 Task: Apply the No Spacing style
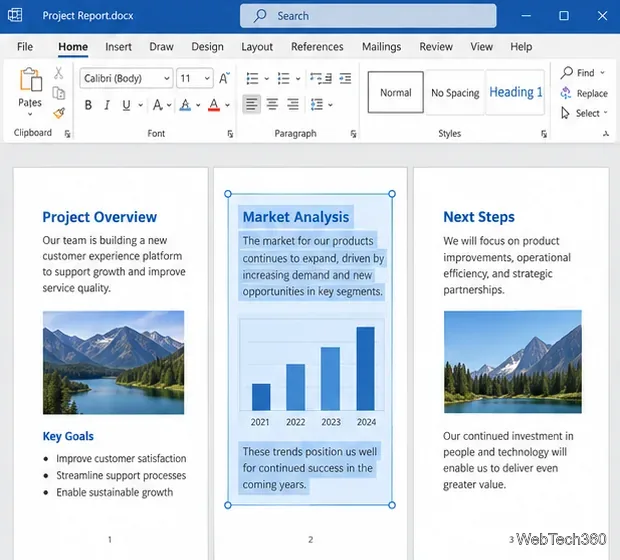click(x=455, y=93)
